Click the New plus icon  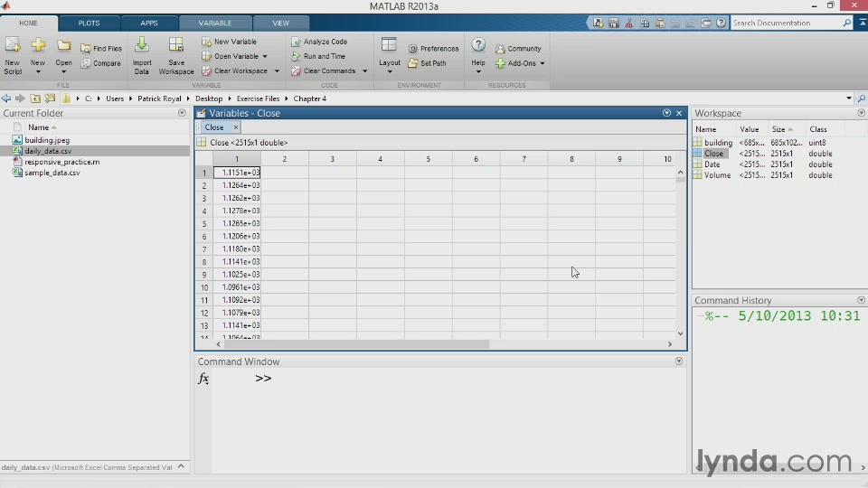(x=38, y=45)
